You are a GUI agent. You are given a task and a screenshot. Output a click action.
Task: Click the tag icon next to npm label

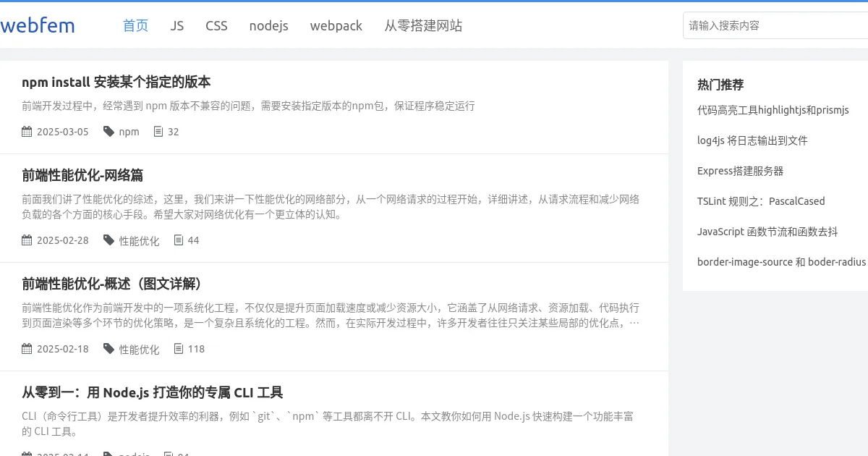(107, 131)
